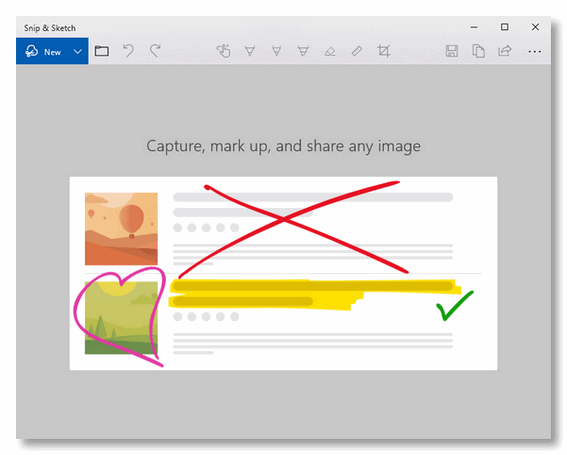567x455 pixels.
Task: Select the Eraser tool
Action: [330, 52]
